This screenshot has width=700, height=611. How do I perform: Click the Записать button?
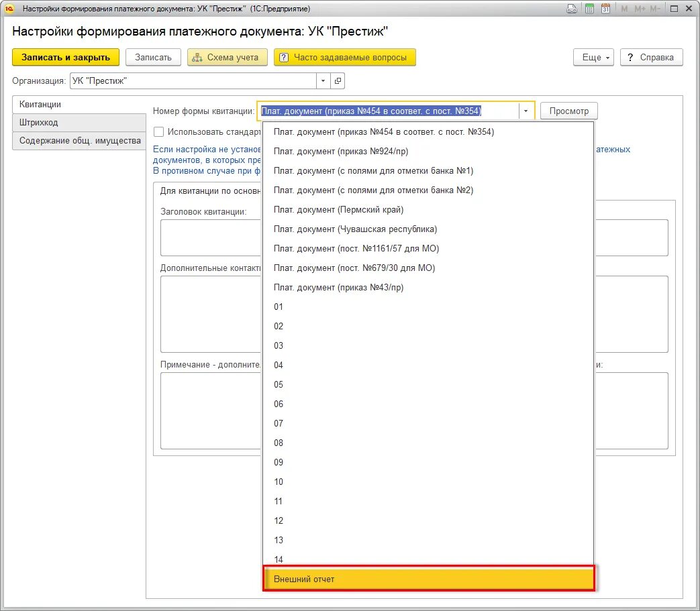(x=153, y=58)
